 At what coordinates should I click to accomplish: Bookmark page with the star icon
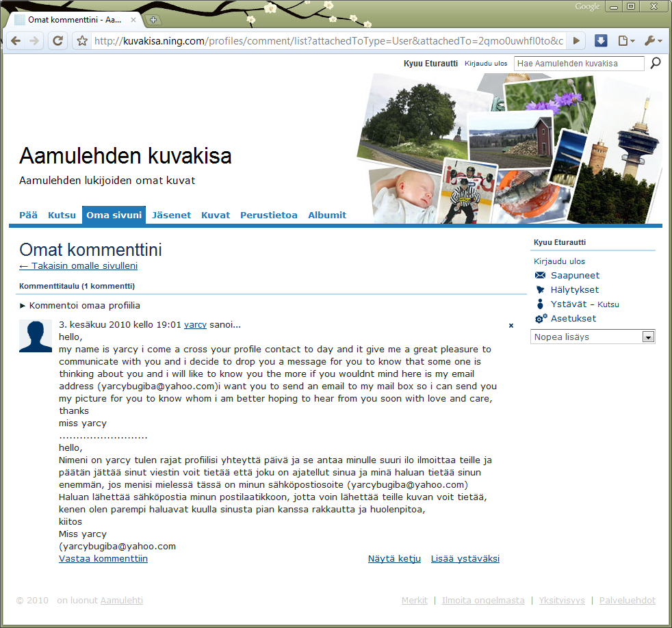[x=82, y=41]
